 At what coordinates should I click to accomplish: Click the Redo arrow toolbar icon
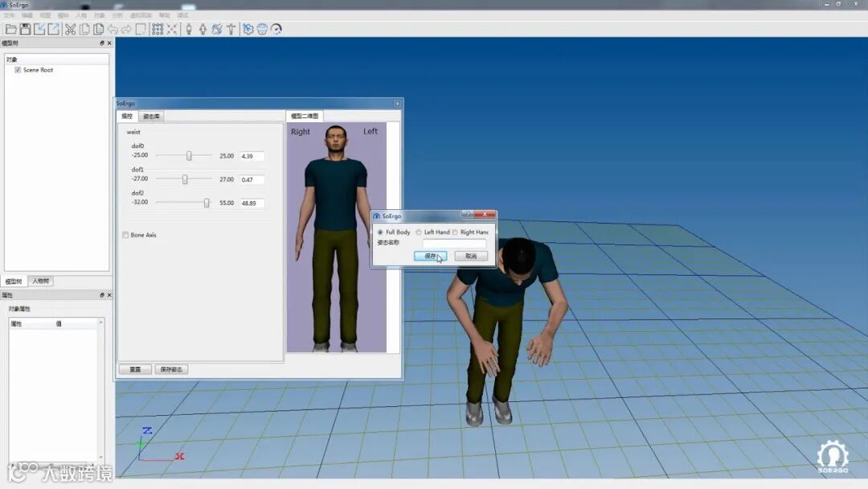127,29
